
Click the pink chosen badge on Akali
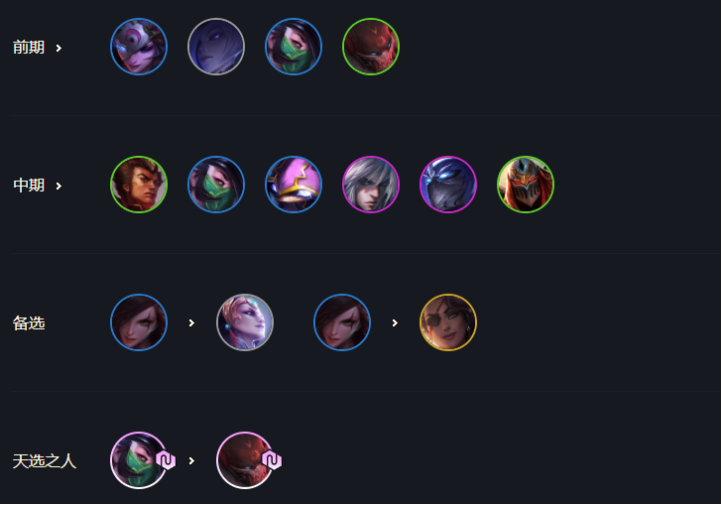tap(166, 460)
